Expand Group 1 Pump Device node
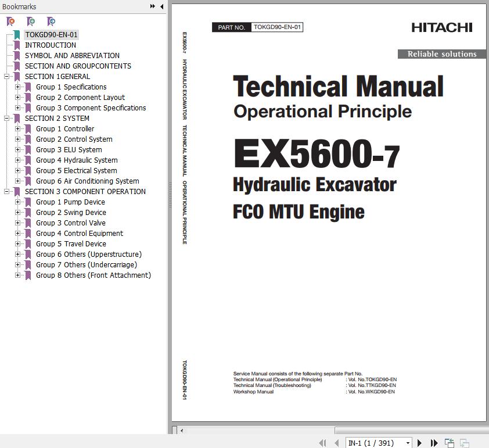This screenshot has height=448, width=489. 18,202
